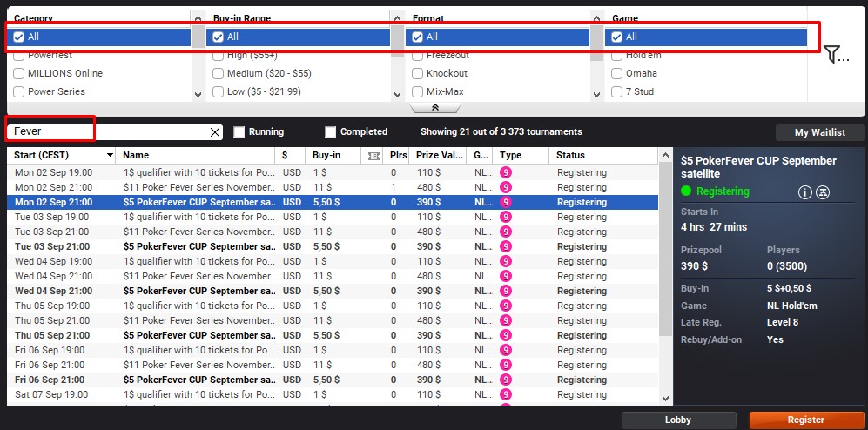This screenshot has width=868, height=430.
Task: Check the MILLIONS Online category
Action: [19, 73]
